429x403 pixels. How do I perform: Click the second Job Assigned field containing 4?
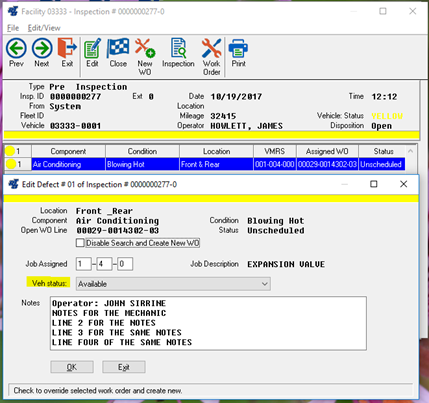104,264
